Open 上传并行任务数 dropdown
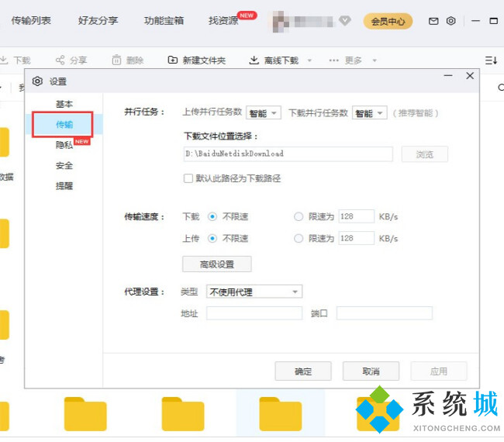This screenshot has height=442, width=504. 264,113
